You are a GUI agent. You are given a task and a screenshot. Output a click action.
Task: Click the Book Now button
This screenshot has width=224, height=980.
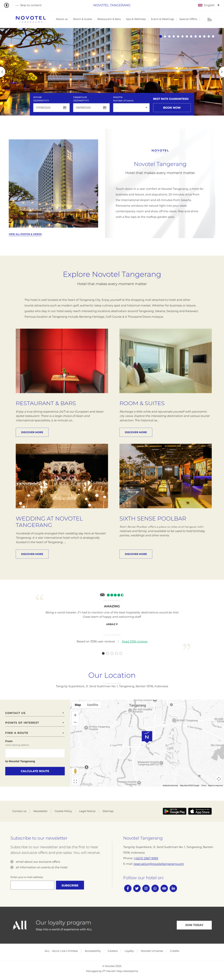coord(172,108)
